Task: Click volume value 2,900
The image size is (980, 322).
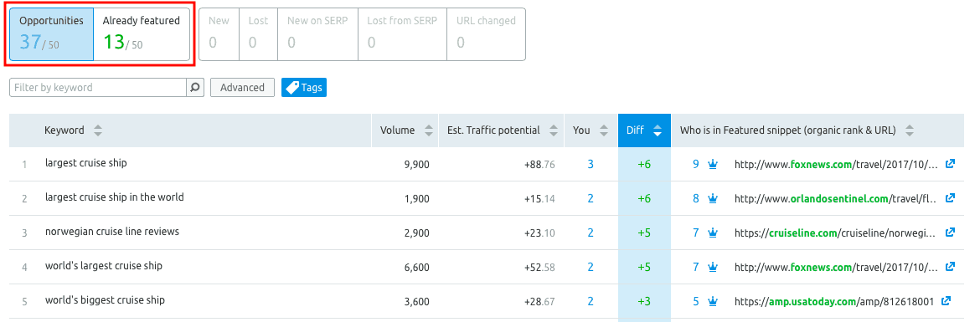Action: tap(417, 233)
